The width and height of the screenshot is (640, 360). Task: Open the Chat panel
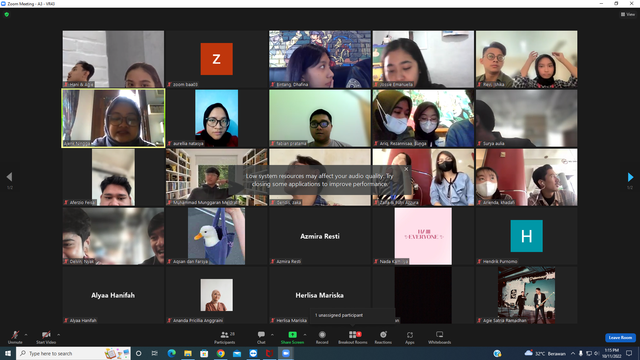coord(261,337)
